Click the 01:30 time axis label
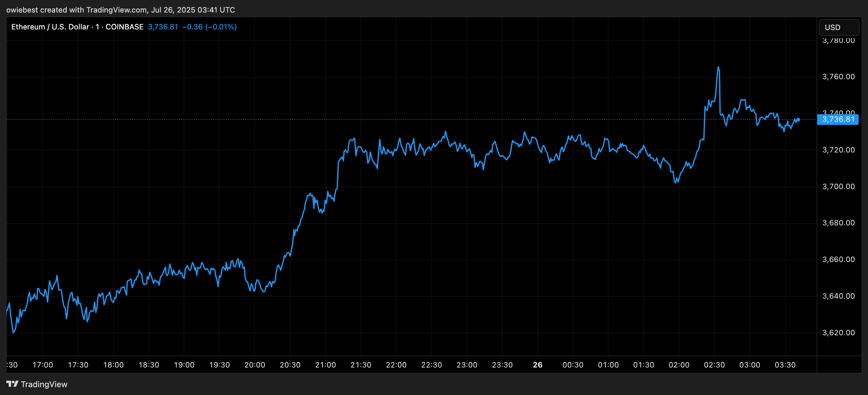This screenshot has height=395, width=868. click(644, 365)
